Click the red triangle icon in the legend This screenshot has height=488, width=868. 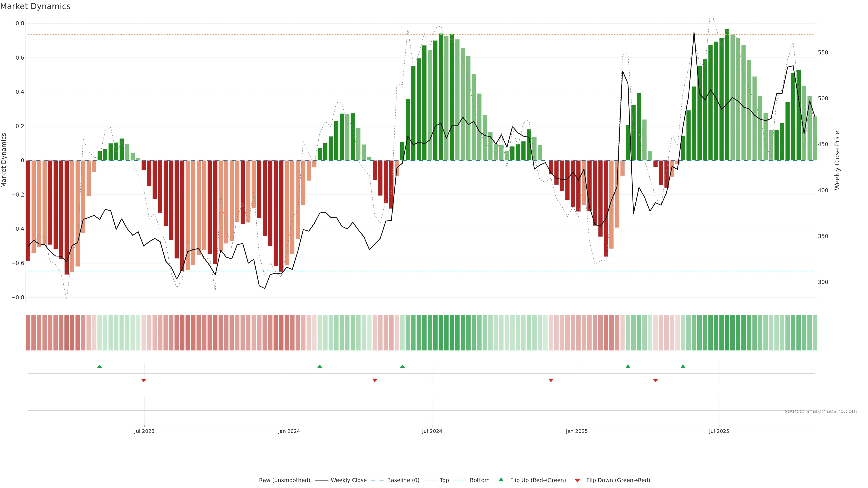(x=577, y=480)
